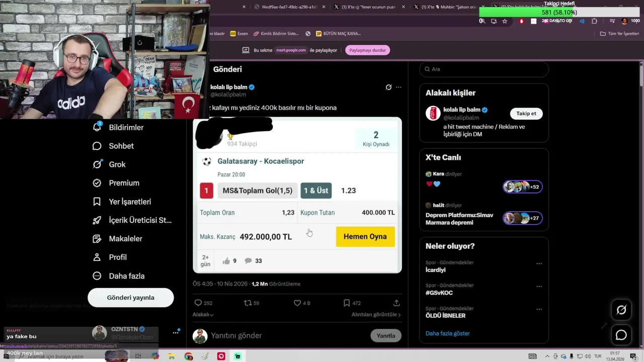
Task: Bookmark the post showing 472 bookmarks
Action: [x=347, y=303]
